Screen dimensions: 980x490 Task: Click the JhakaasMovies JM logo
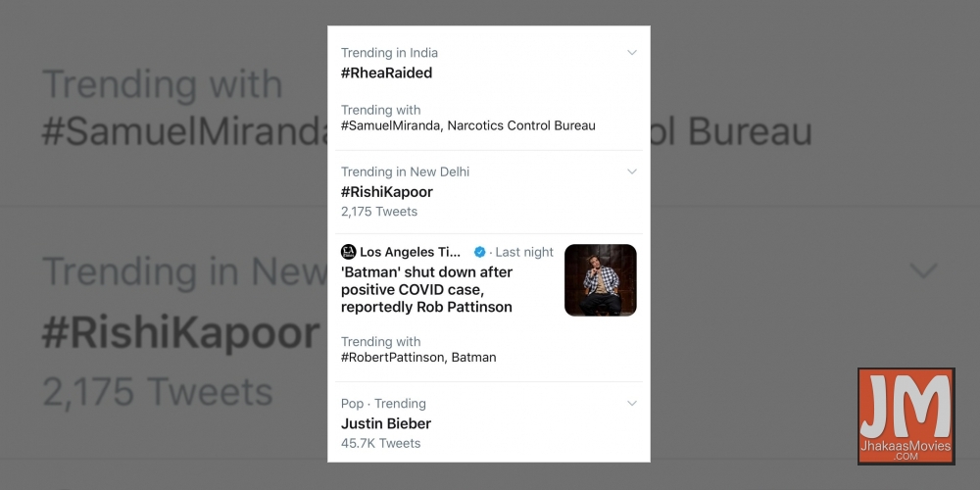(x=906, y=416)
